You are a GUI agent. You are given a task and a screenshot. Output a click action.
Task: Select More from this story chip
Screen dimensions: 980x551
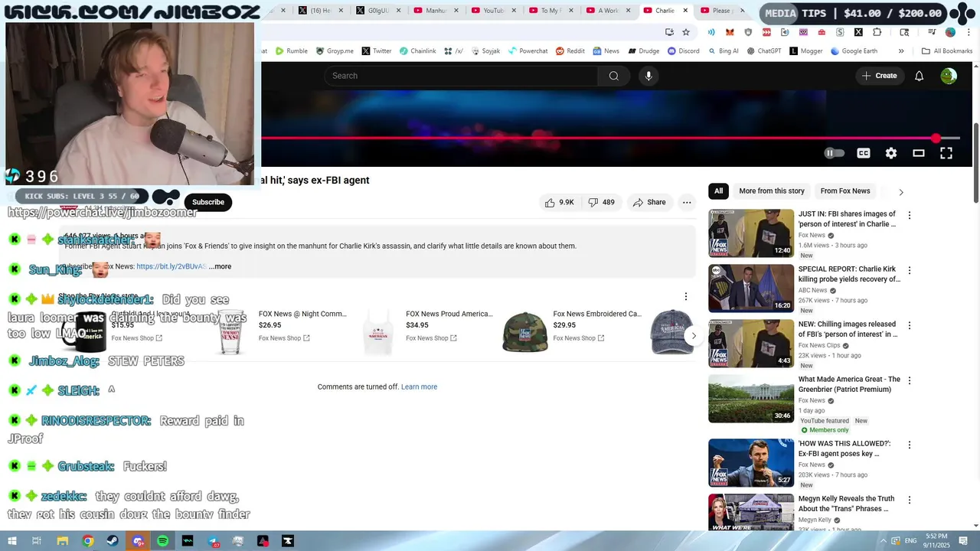[x=772, y=191]
